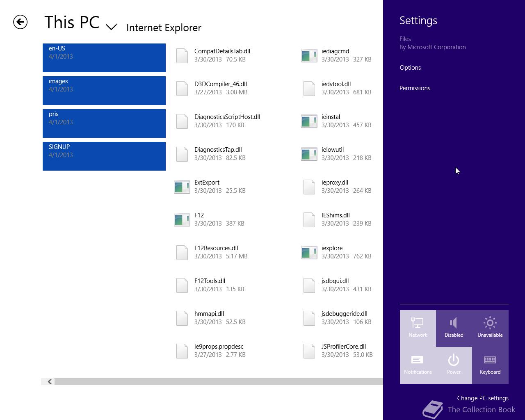Viewport: 525px width, 420px height.
Task: Click the F12Resources.dll size '5.17 MB'
Action: [237, 256]
